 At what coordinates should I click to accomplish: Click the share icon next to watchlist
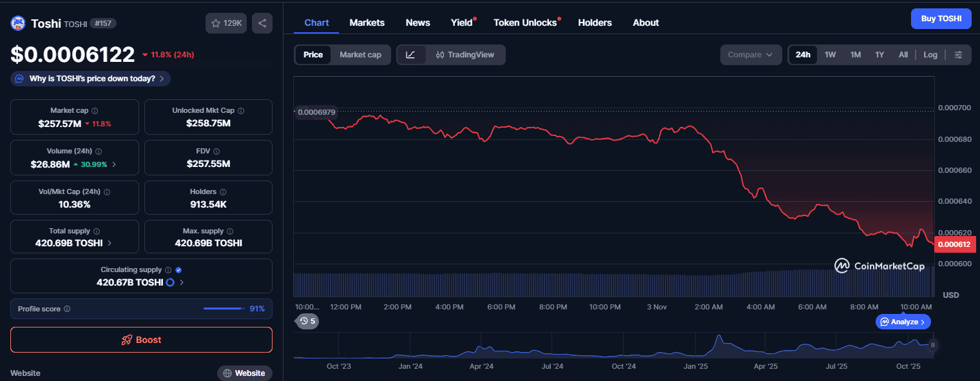pyautogui.click(x=262, y=23)
